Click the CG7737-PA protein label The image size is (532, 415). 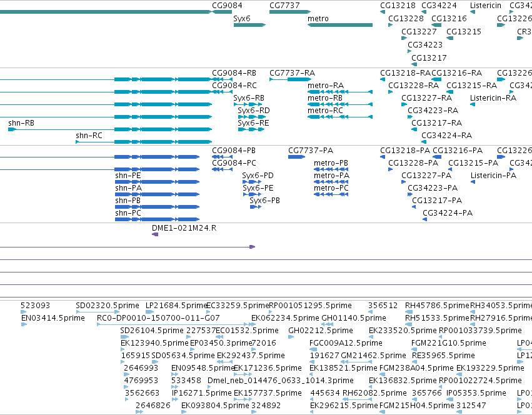point(311,151)
